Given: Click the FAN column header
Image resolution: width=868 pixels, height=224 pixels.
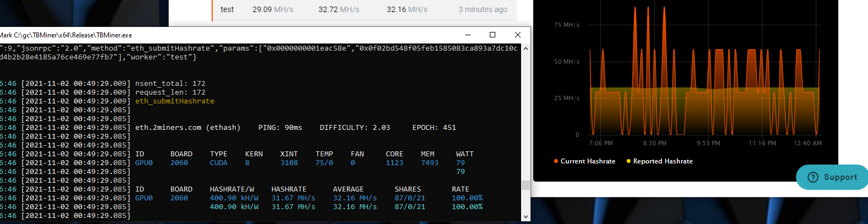Looking at the screenshot, I should [357, 154].
